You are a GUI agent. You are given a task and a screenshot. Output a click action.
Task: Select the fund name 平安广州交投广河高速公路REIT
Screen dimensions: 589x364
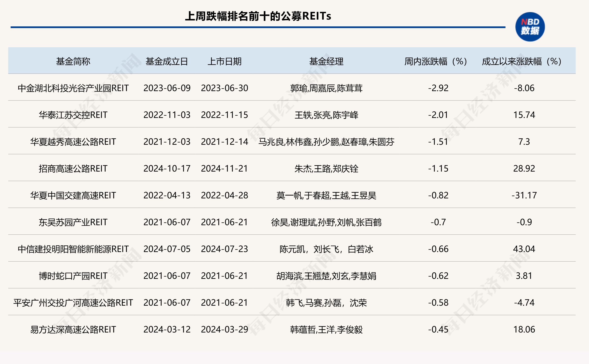73,303
